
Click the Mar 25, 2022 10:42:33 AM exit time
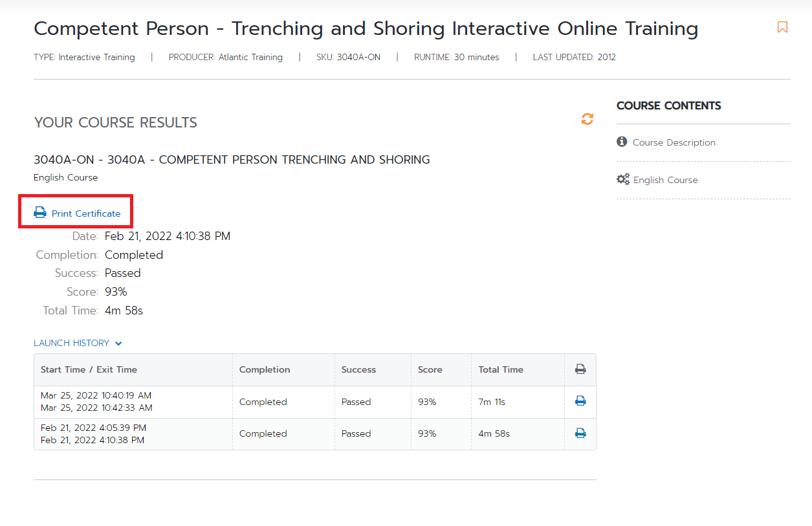(x=96, y=408)
